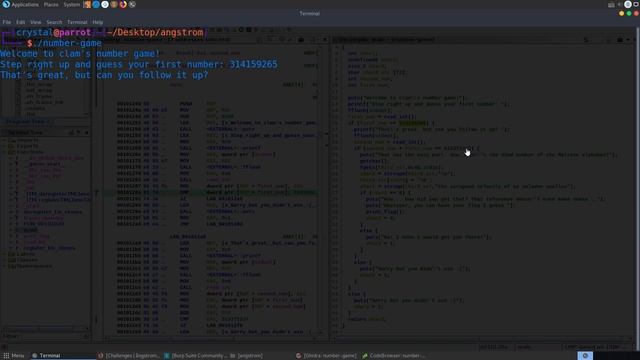
Task: Open the Places menu in top panel
Action: tap(51, 4)
